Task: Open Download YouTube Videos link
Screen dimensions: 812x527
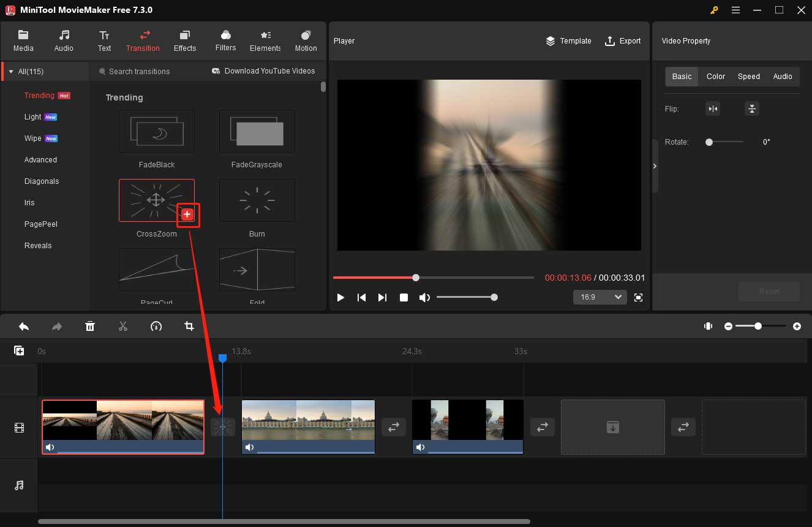Action: 263,71
